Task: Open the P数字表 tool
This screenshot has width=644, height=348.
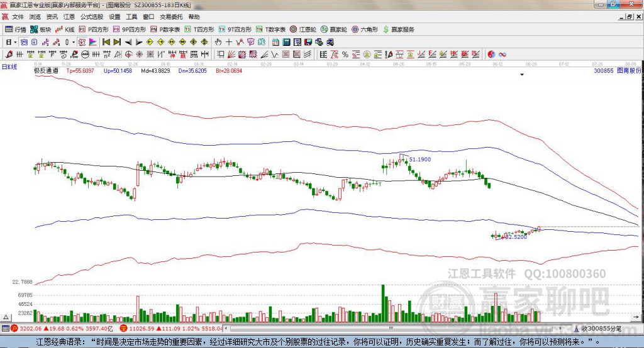Action: [165, 30]
